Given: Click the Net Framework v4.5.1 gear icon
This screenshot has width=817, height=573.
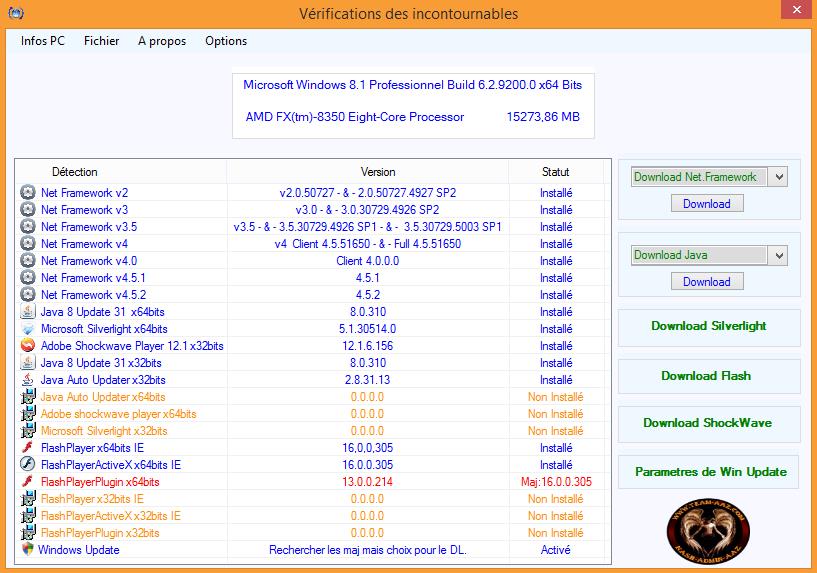Looking at the screenshot, I should [28, 278].
